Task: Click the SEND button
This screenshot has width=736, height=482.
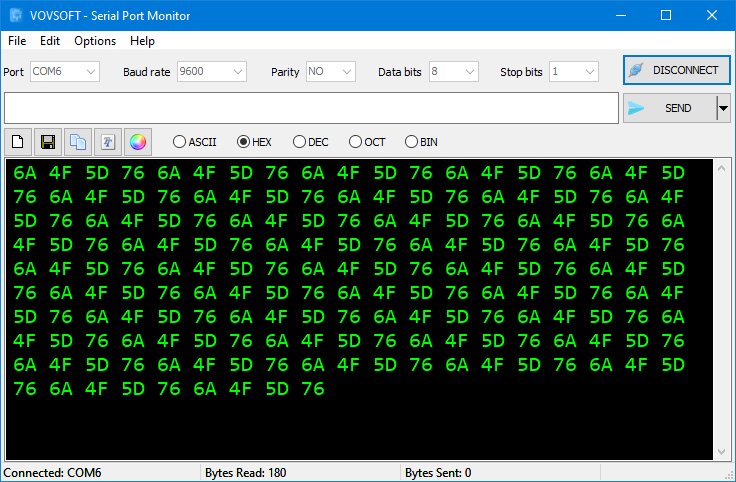Action: [670, 108]
